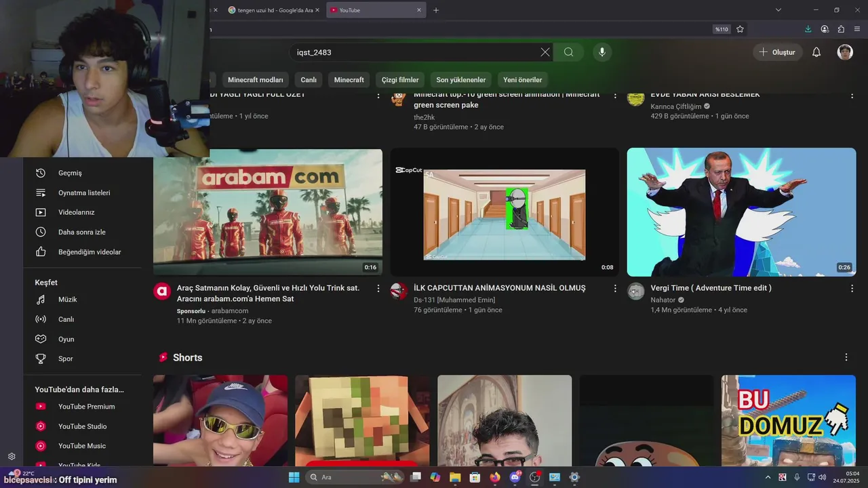This screenshot has height=488, width=868.
Task: Open the browser extensions puzzle icon
Action: [x=841, y=29]
